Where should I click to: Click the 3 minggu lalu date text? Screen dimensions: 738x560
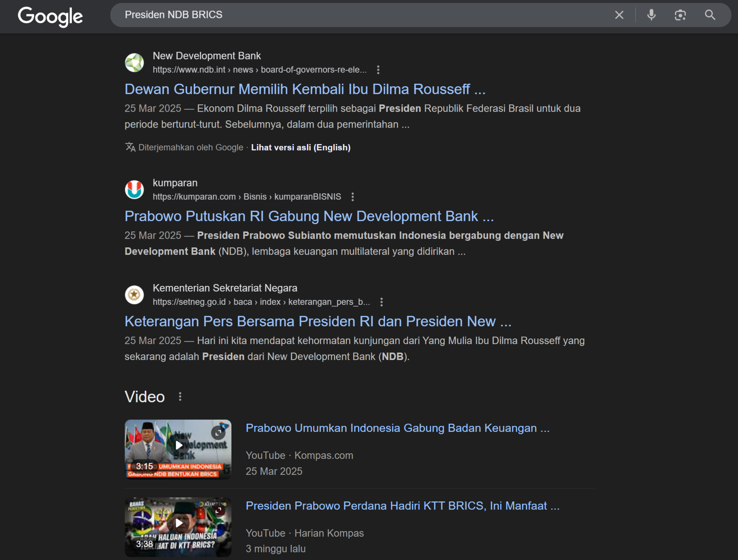click(x=276, y=549)
